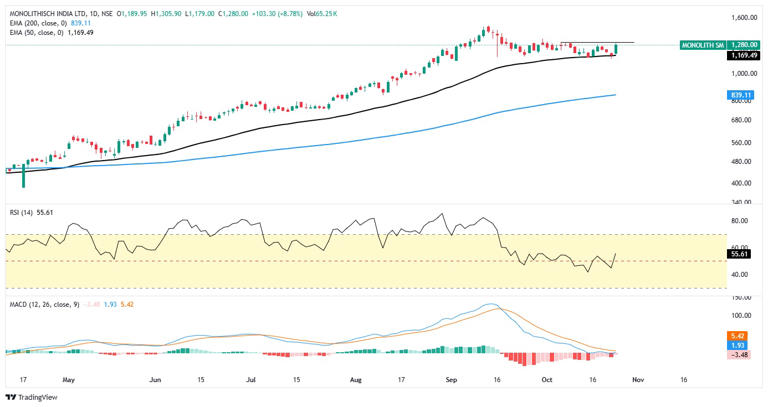The width and height of the screenshot is (768, 407).
Task: Click the 55.61 value beside RSI (14) legend
Action: click(45, 213)
